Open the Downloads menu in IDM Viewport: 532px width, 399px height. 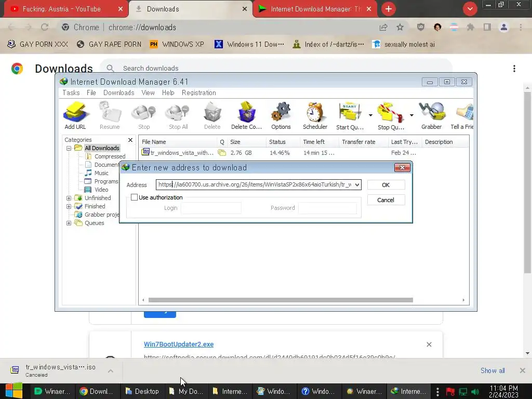pos(119,92)
